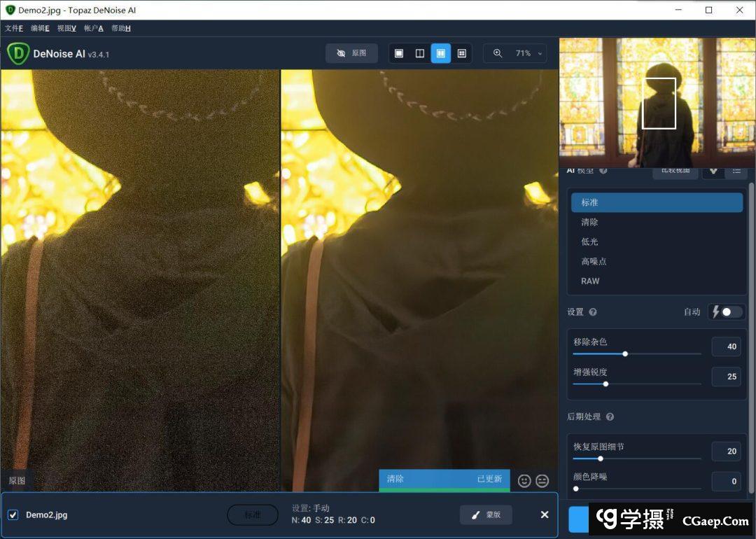Select 高噪点 AI model option
Screen dimensions: 756x539
tap(594, 261)
